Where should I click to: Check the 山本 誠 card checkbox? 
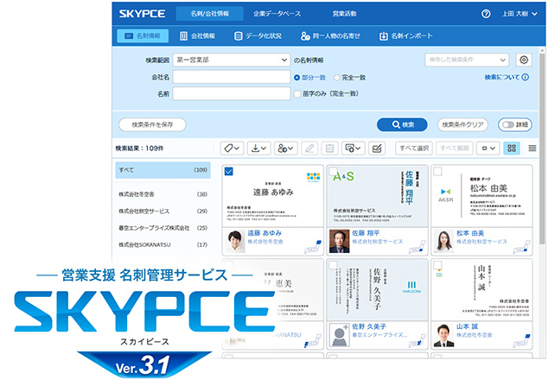click(x=437, y=265)
